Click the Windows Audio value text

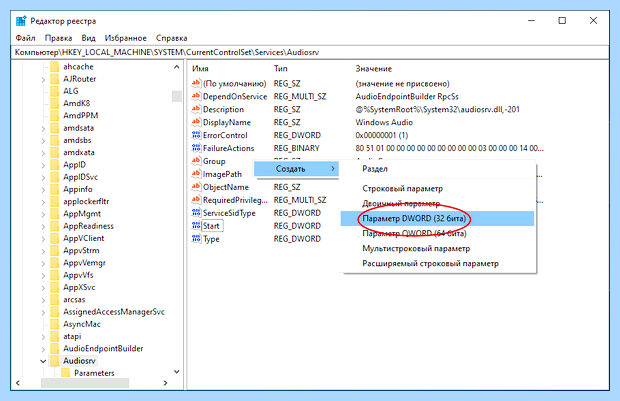click(384, 122)
